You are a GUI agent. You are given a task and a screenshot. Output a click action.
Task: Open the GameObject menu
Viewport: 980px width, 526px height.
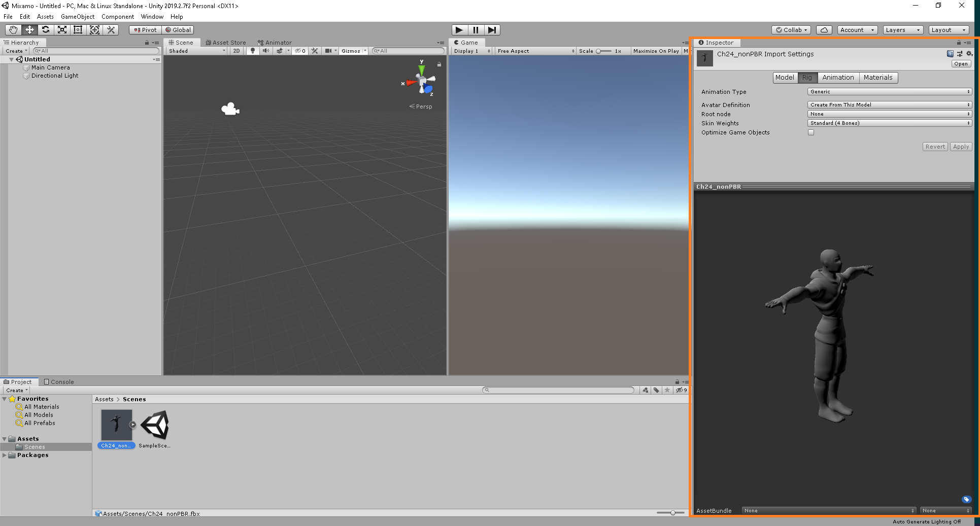coord(77,17)
